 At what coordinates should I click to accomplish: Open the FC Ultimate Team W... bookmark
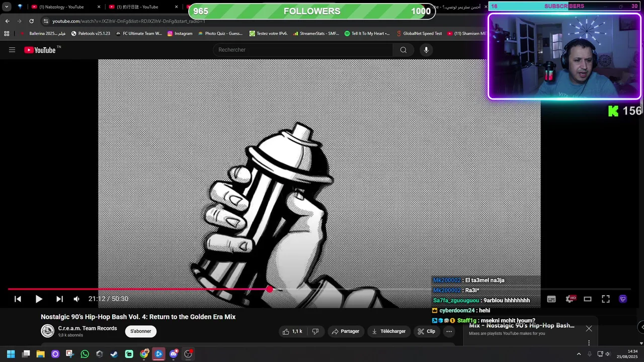[139, 34]
